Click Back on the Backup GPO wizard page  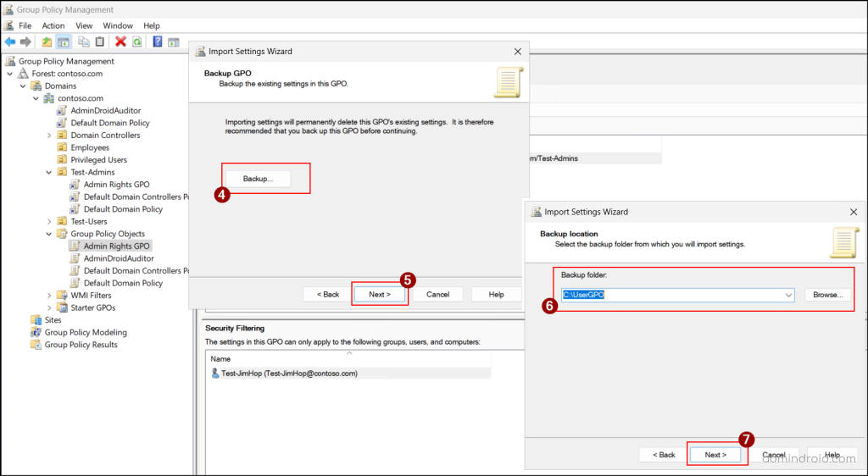[328, 294]
